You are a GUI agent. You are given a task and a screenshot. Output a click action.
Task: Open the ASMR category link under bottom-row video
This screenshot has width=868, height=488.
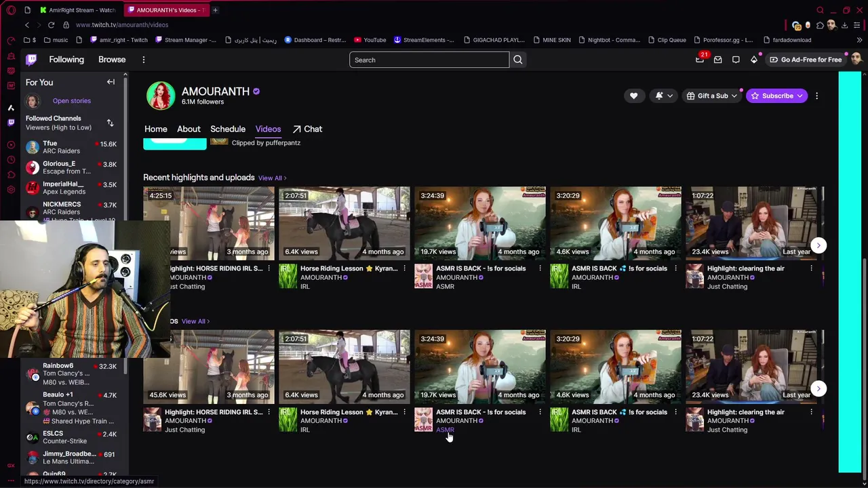(x=445, y=430)
